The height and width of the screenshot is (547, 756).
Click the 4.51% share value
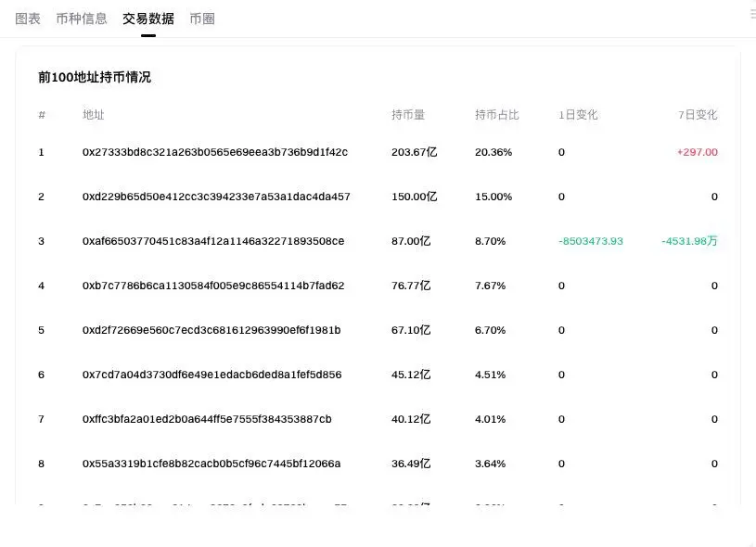pos(490,375)
